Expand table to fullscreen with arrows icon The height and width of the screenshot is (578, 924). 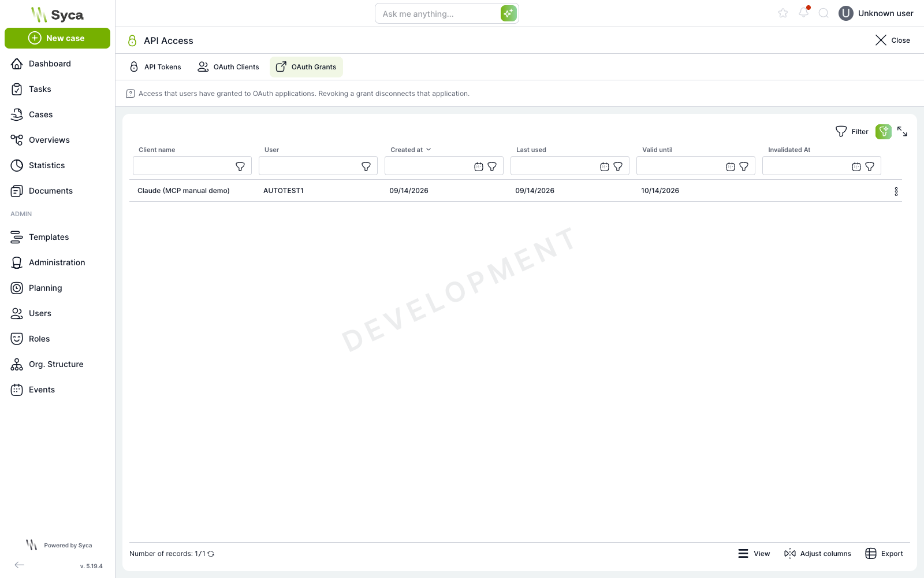[x=903, y=132]
